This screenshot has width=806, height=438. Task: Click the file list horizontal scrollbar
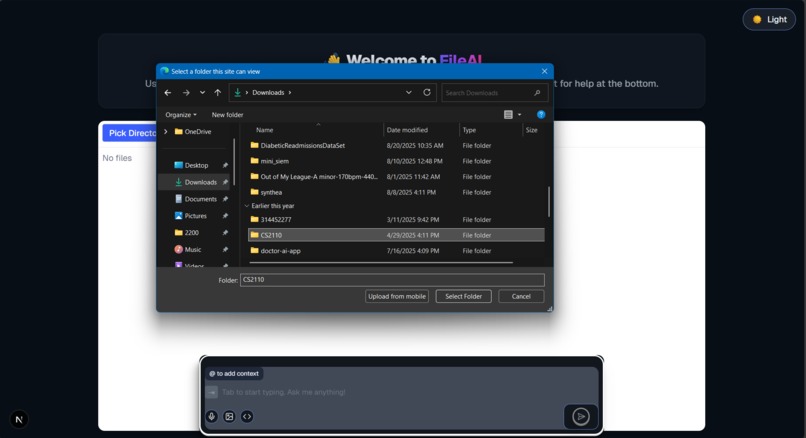point(381,263)
